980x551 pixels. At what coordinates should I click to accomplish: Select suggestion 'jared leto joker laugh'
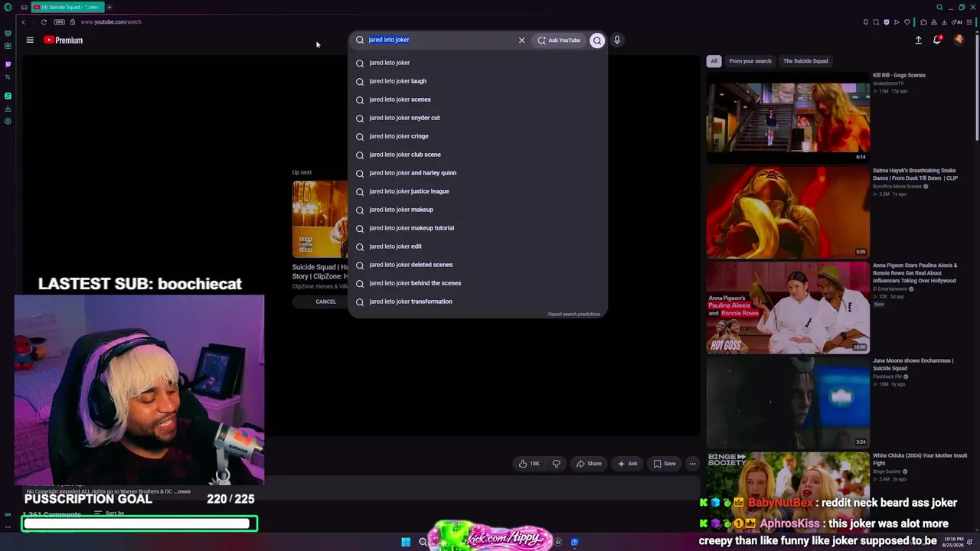point(478,81)
